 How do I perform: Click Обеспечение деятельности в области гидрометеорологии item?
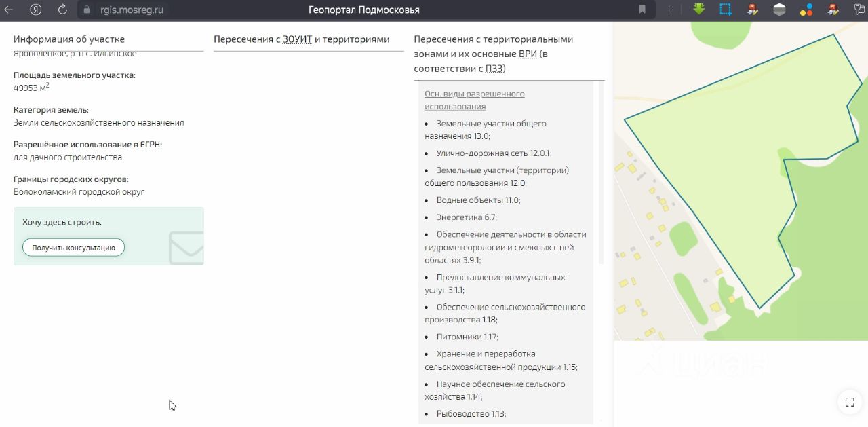click(x=506, y=247)
